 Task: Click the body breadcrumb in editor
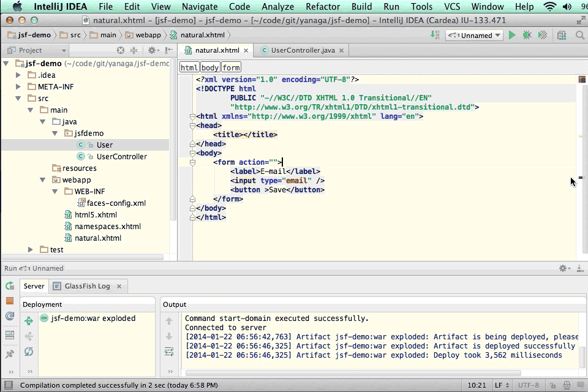[x=209, y=67]
